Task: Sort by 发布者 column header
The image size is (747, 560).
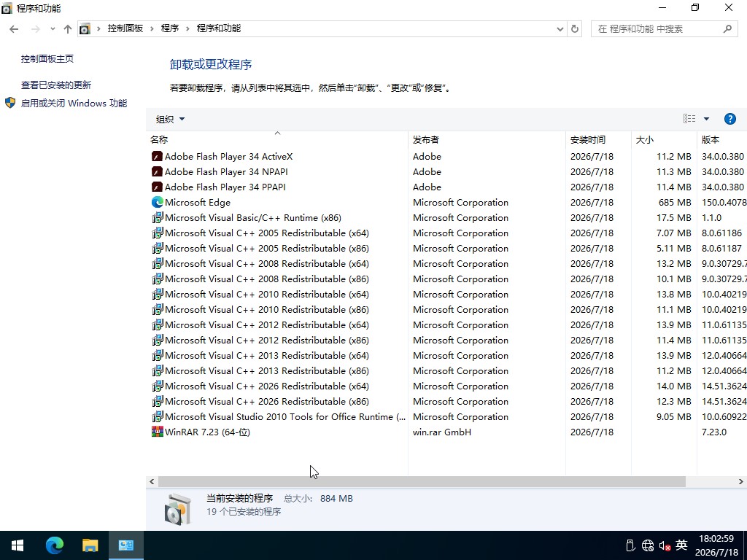Action: [x=487, y=139]
